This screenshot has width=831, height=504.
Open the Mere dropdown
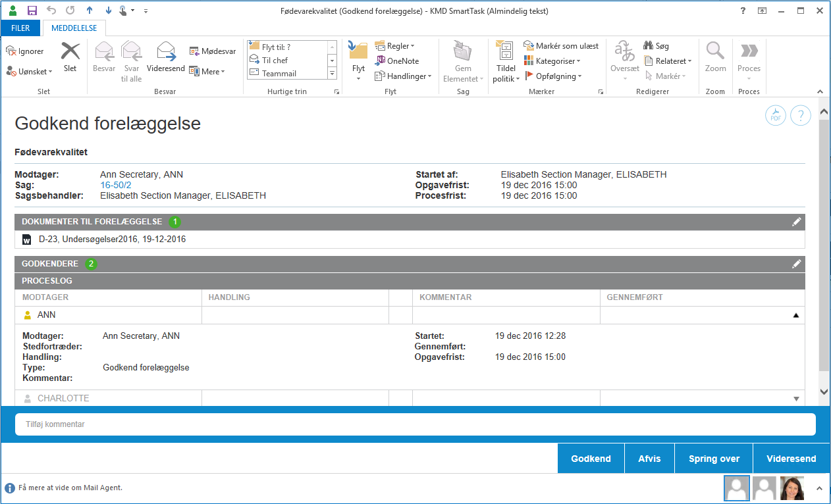click(207, 71)
